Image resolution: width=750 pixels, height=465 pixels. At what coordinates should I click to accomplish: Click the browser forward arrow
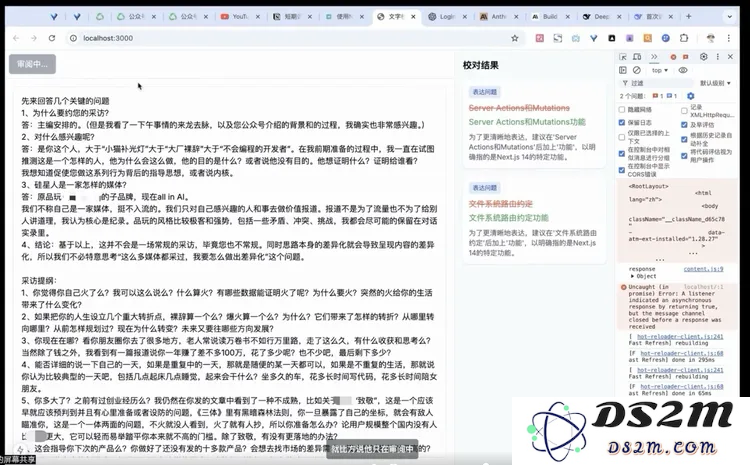(33, 38)
